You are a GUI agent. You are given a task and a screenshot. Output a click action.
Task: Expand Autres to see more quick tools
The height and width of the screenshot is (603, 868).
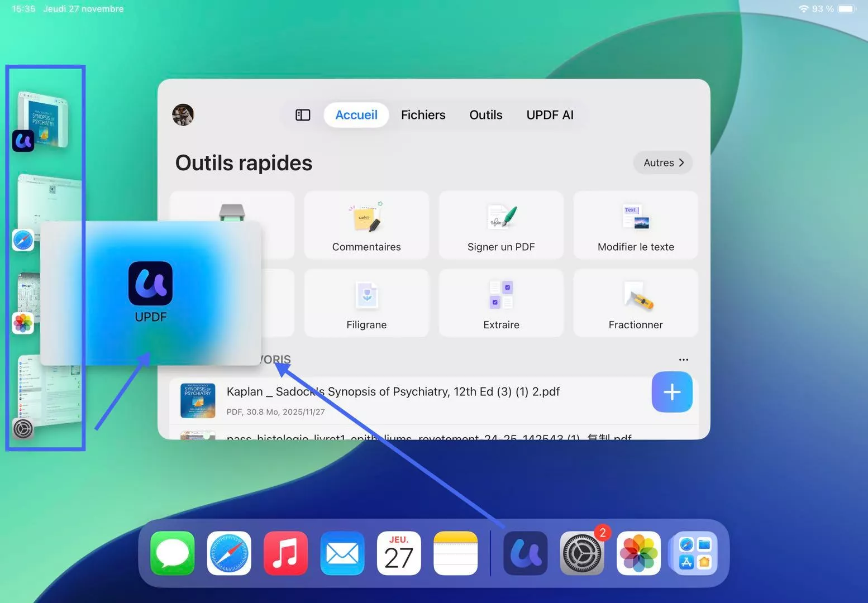[x=662, y=162]
